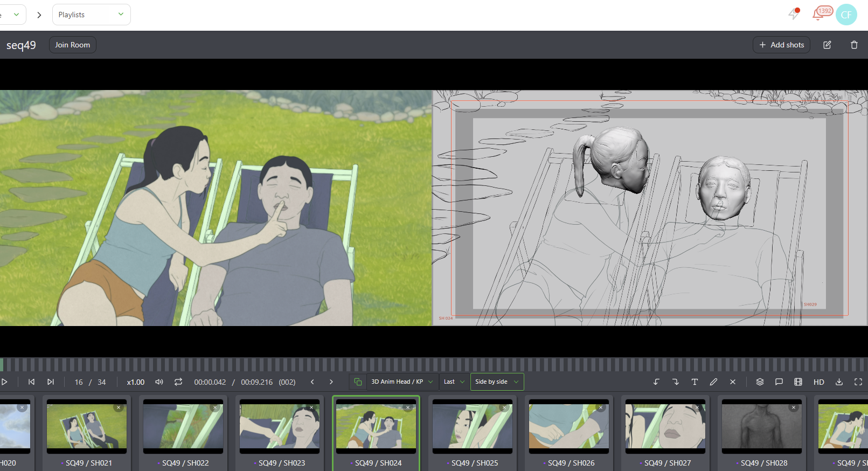Delete the annotation with the X tool

[733, 382]
